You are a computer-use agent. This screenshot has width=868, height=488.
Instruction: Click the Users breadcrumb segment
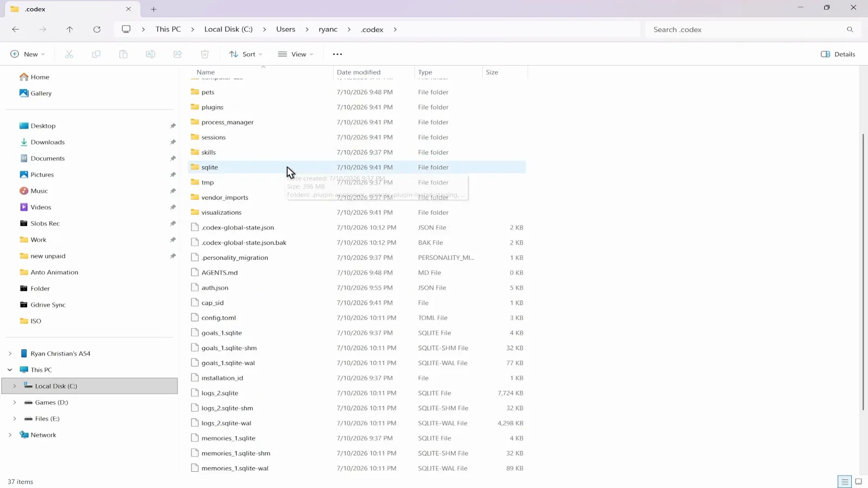point(285,29)
